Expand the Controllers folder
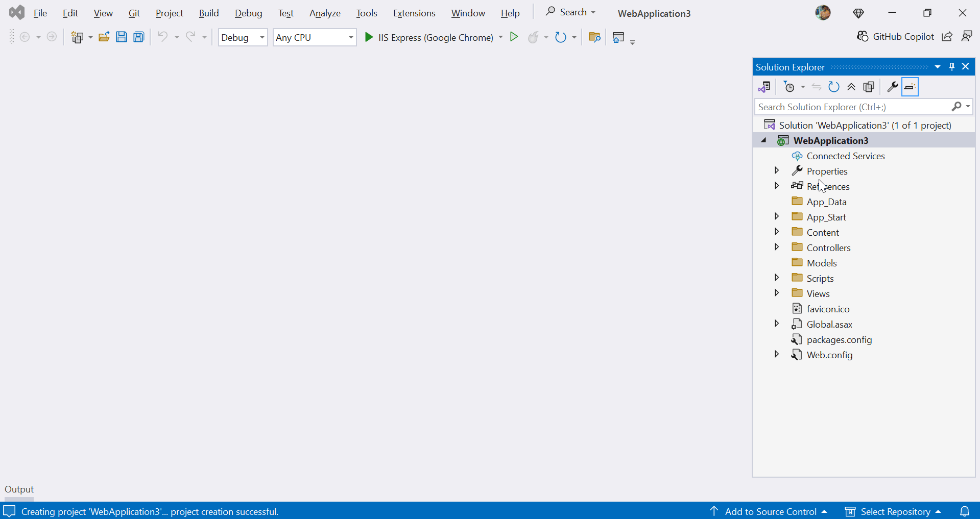 click(776, 247)
